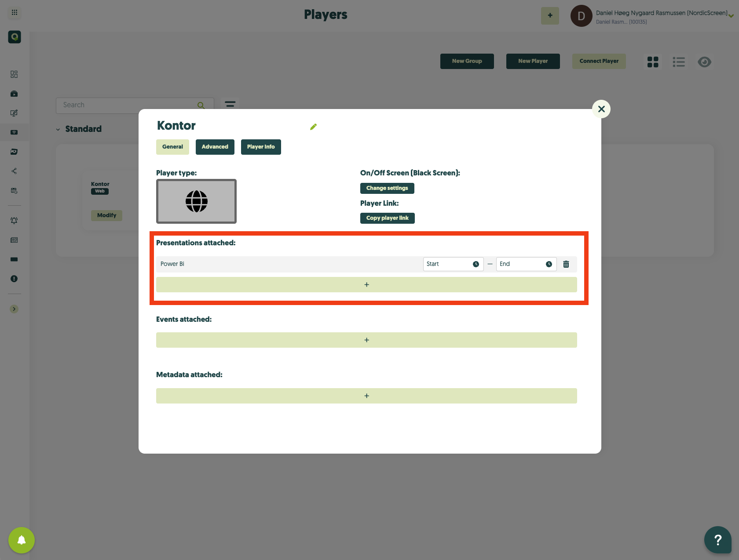Image resolution: width=739 pixels, height=560 pixels.
Task: Click the Web badge under Kontor
Action: [x=100, y=191]
